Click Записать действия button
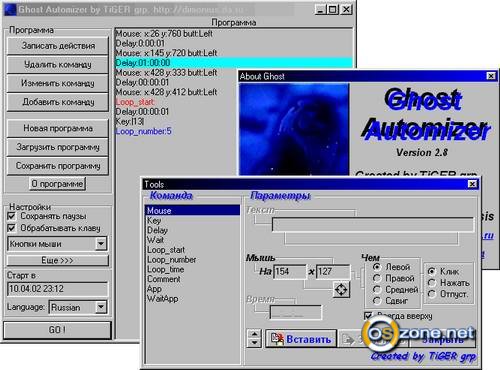The width and height of the screenshot is (500, 370). [58, 46]
